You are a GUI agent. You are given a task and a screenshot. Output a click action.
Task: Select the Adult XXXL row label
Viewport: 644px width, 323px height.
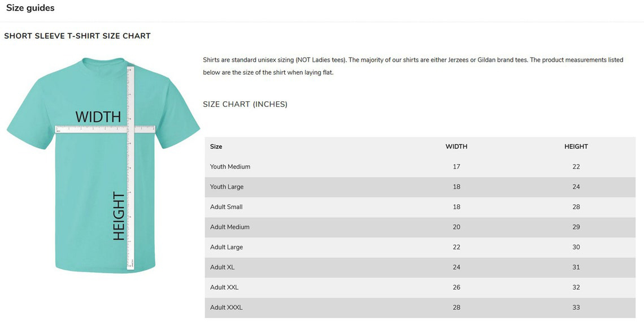(x=226, y=307)
